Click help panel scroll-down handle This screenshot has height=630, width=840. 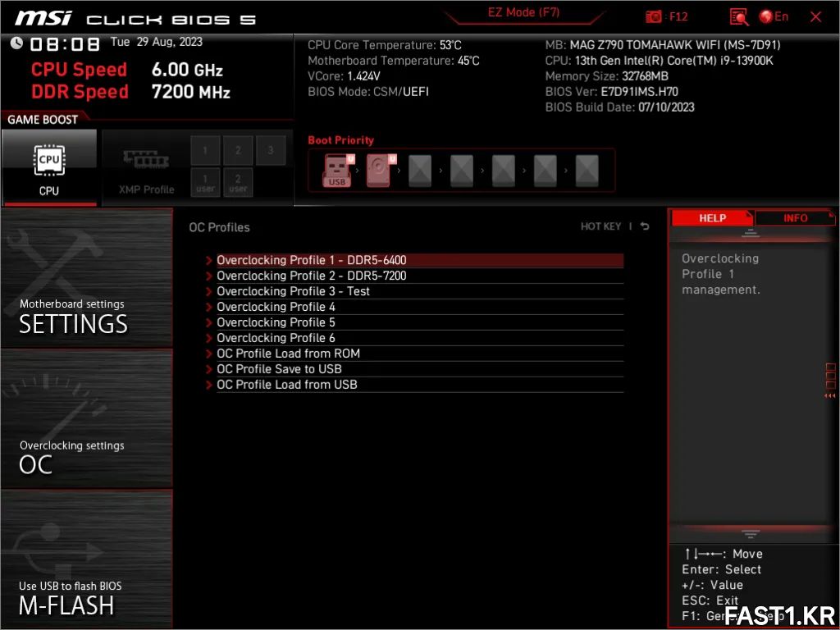point(750,533)
